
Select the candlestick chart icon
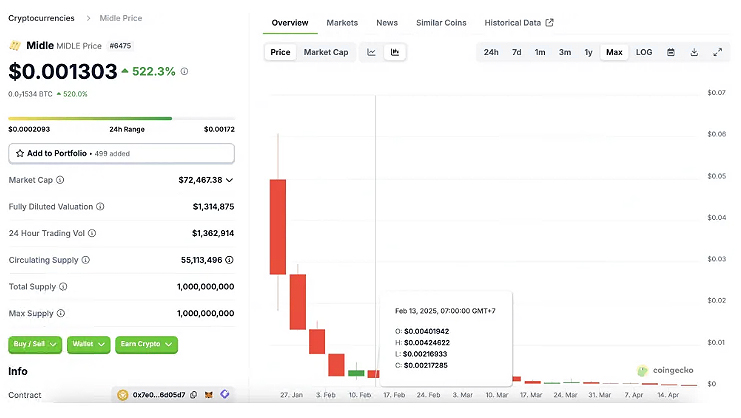(x=395, y=52)
